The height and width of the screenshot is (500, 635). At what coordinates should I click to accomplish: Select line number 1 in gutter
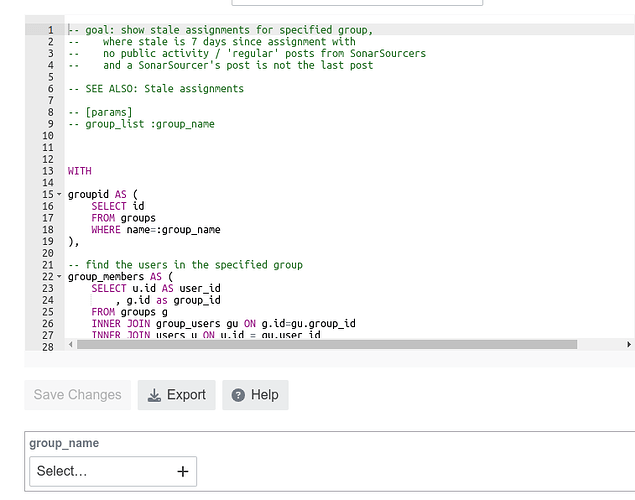(x=51, y=30)
